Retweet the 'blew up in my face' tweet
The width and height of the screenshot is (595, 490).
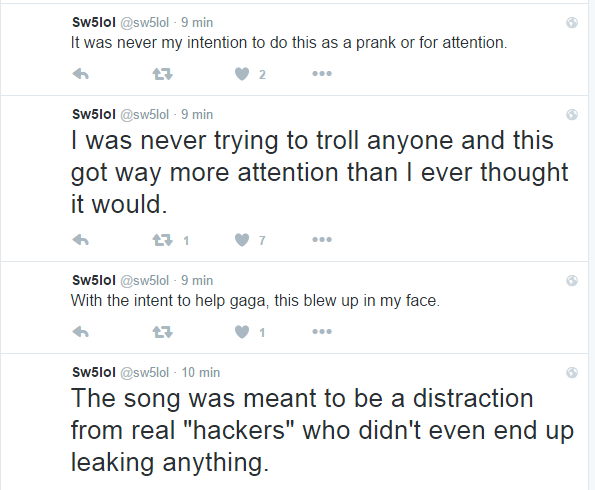162,332
